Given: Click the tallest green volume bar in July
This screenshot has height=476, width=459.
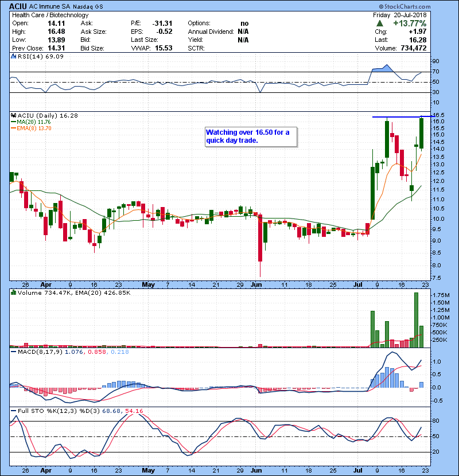Looking at the screenshot, I should click(416, 320).
